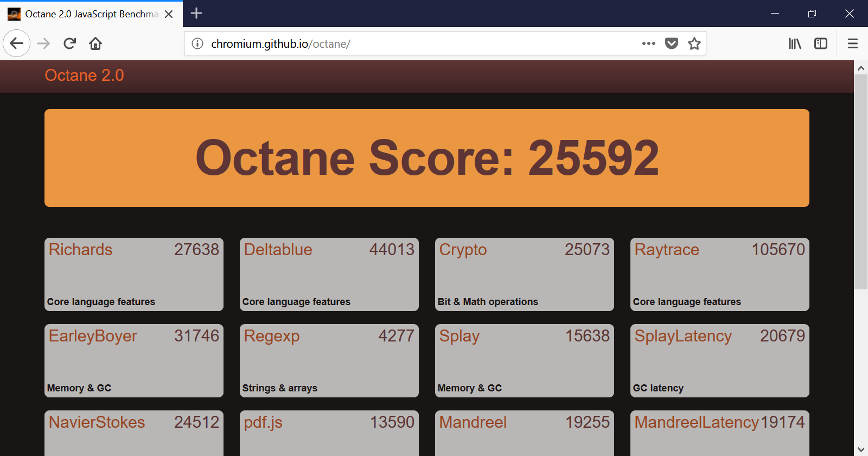
Task: Click the Splay score 15638
Action: [588, 336]
